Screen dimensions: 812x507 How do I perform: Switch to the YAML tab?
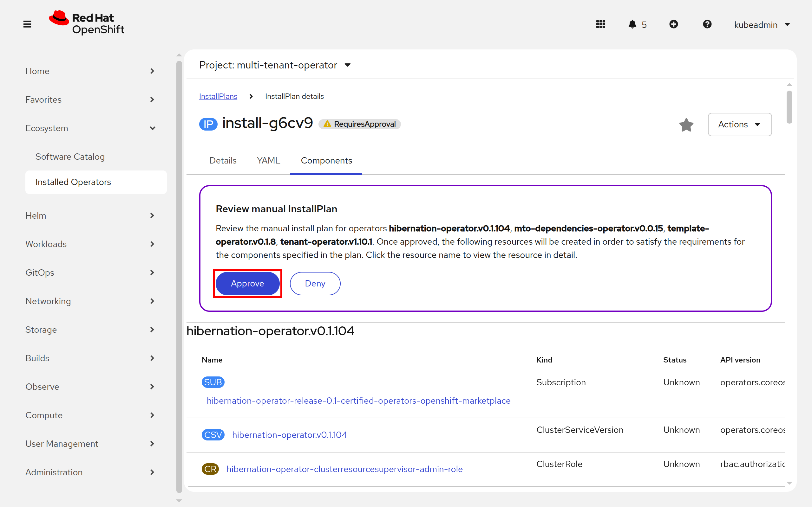pos(268,161)
